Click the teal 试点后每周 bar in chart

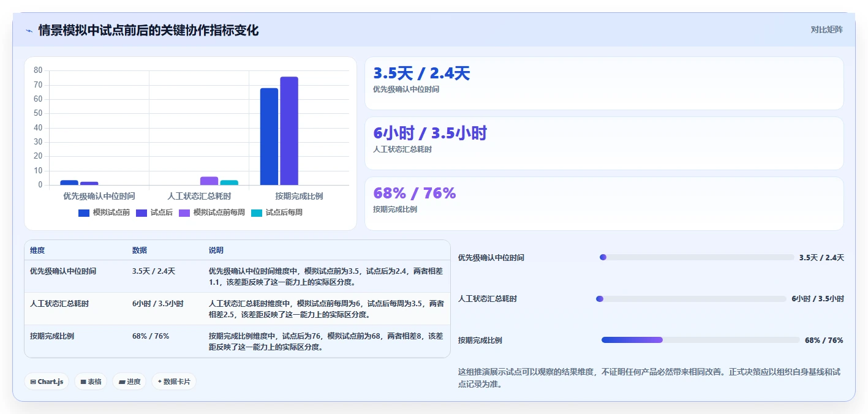[229, 183]
